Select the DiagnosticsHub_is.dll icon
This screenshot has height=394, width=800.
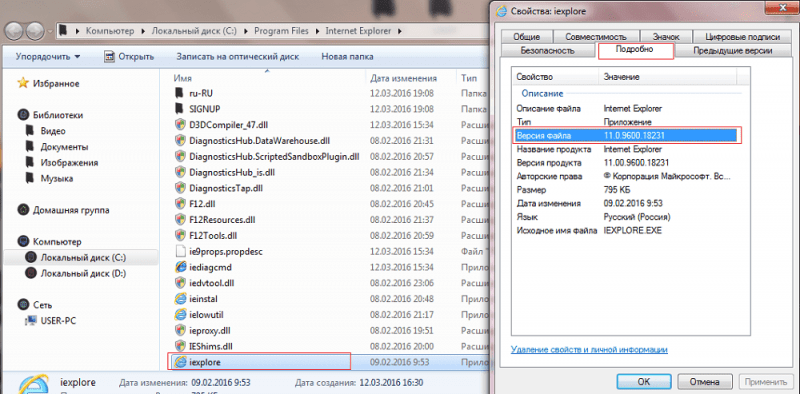click(x=180, y=172)
